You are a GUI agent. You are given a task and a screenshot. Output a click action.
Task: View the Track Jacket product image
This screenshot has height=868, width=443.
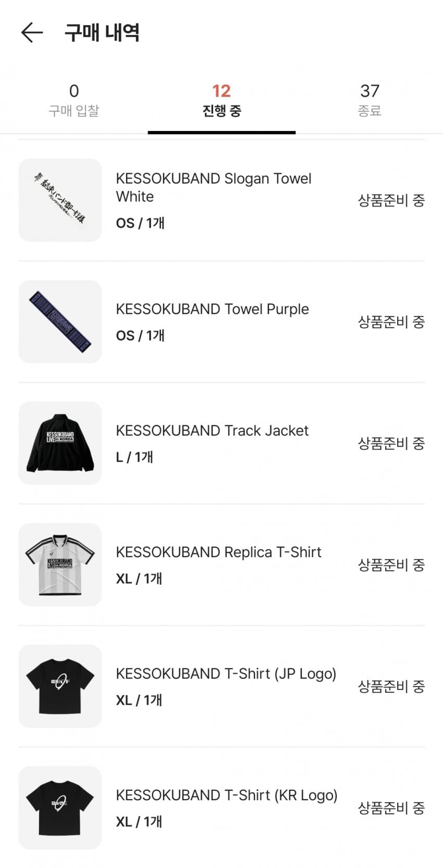tap(60, 443)
